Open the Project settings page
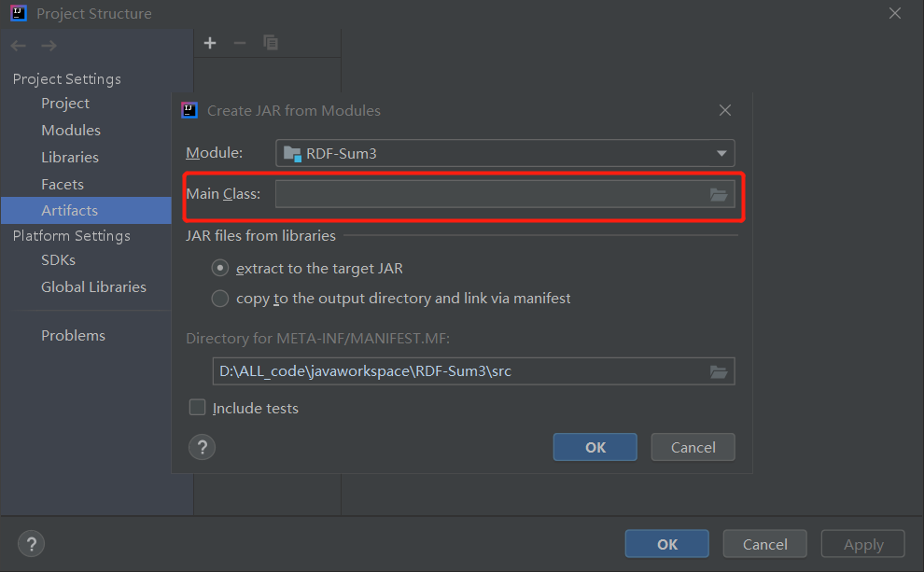Screen dimensions: 924x572 (64, 103)
